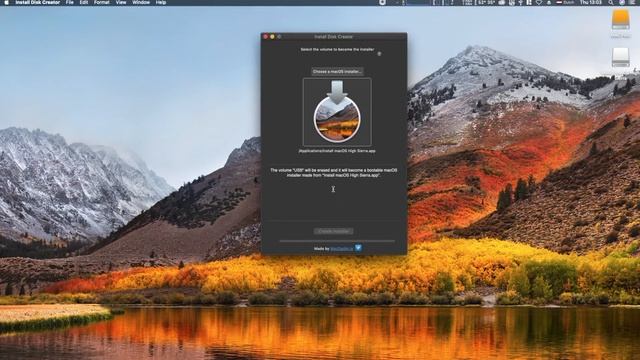Click the menu bar clock showing Thu
This screenshot has height=360, width=640.
(x=591, y=2)
